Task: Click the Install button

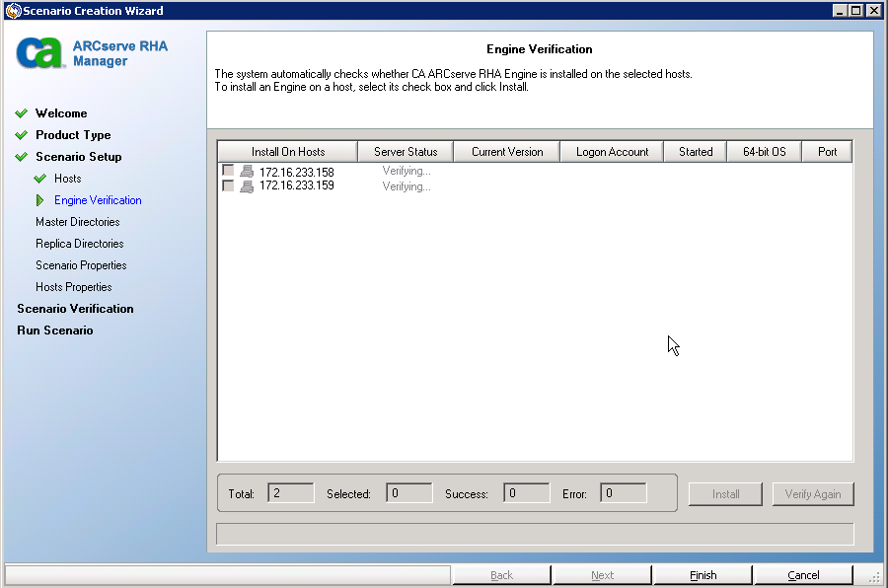Action: [725, 493]
